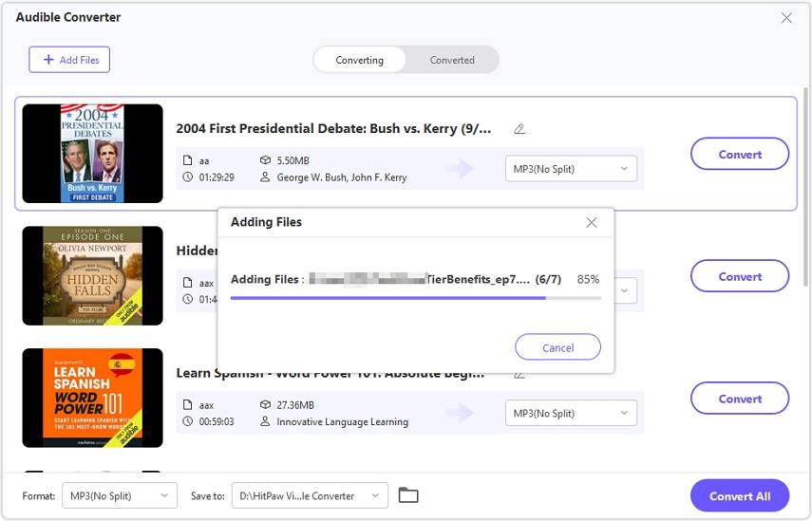Click the author icon beside George W. Bush
Viewport: 812px width, 521px height.
coord(265,177)
